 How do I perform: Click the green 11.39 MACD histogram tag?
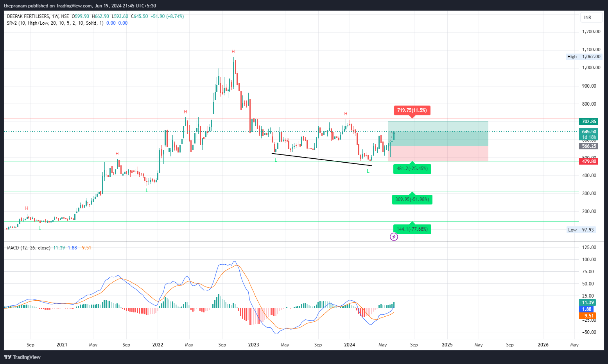[x=588, y=303]
